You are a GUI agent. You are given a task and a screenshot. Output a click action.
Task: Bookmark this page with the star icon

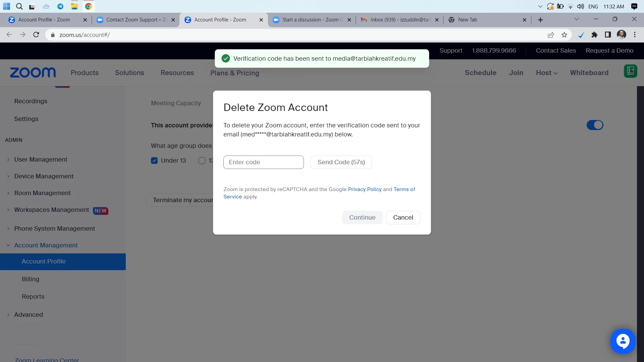click(565, 35)
